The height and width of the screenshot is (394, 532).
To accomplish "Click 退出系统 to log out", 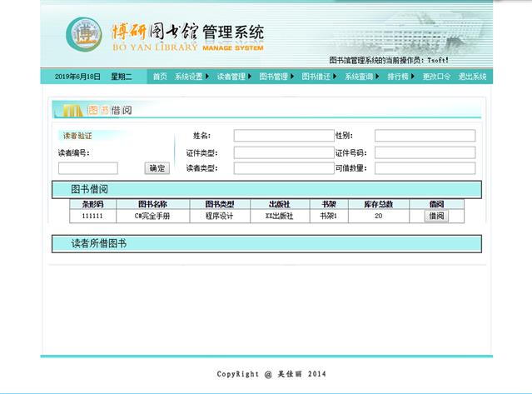I will tap(472, 77).
